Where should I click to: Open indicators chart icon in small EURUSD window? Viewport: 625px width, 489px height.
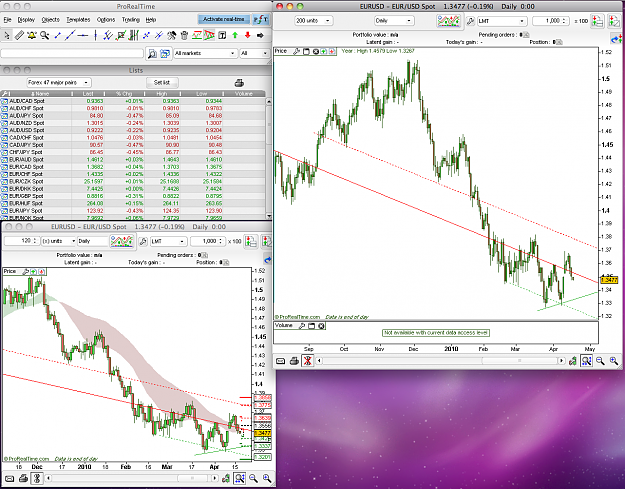[122, 241]
